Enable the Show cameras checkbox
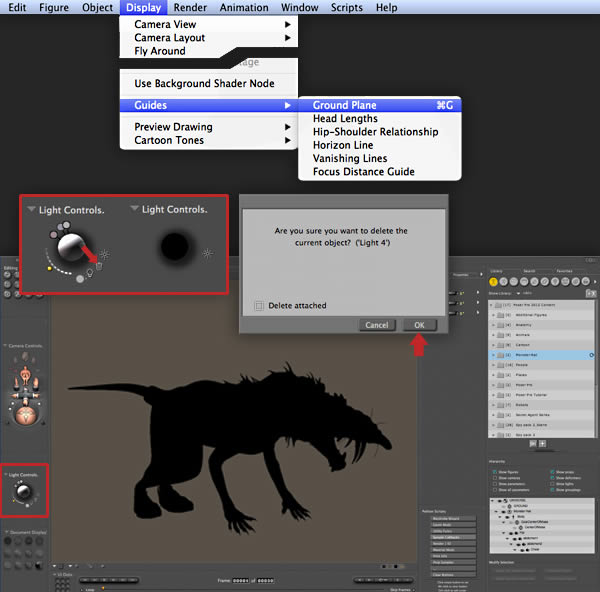Viewport: 600px width, 592px height. (x=495, y=478)
